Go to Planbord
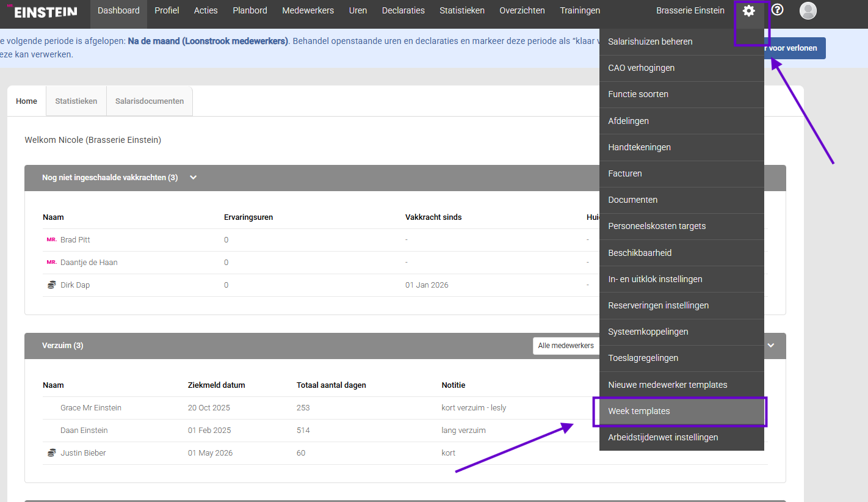The width and height of the screenshot is (868, 502). pyautogui.click(x=250, y=10)
